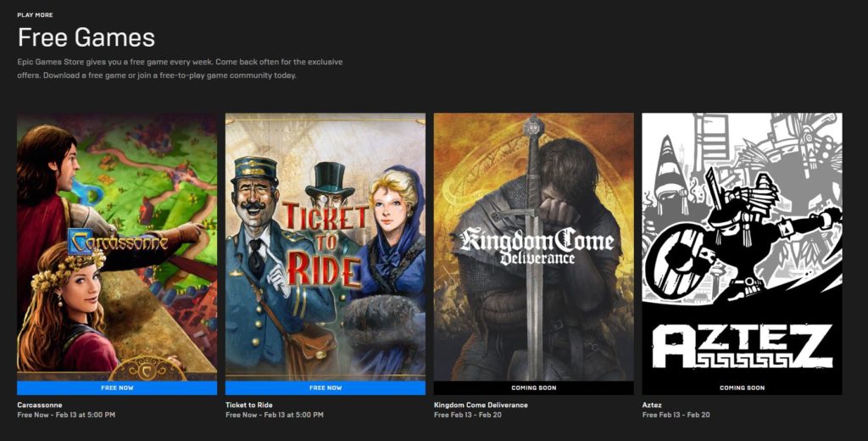
Task: Select the Kingdom Come Deliverance title link
Action: (480, 405)
